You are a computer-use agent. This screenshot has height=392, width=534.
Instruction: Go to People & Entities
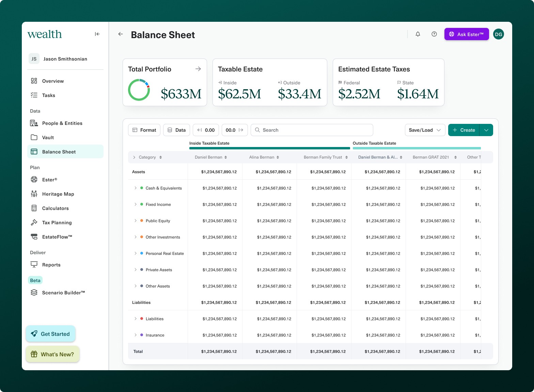point(65,123)
